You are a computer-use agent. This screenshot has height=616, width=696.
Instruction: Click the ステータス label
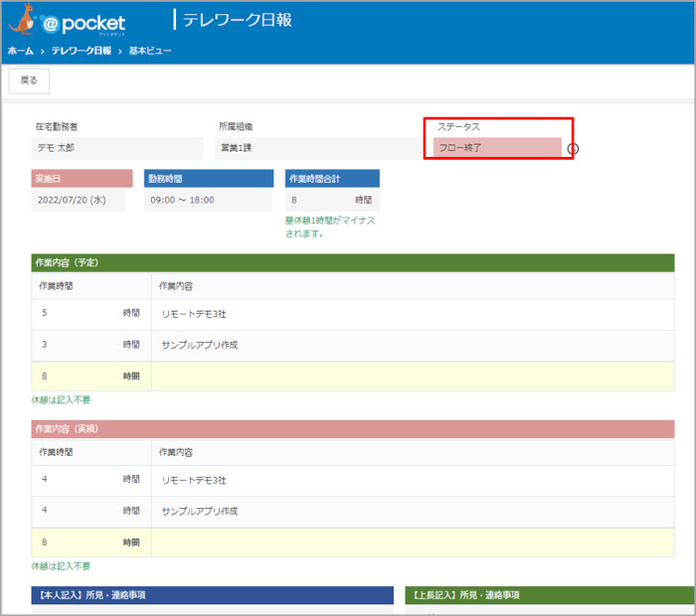(x=458, y=127)
